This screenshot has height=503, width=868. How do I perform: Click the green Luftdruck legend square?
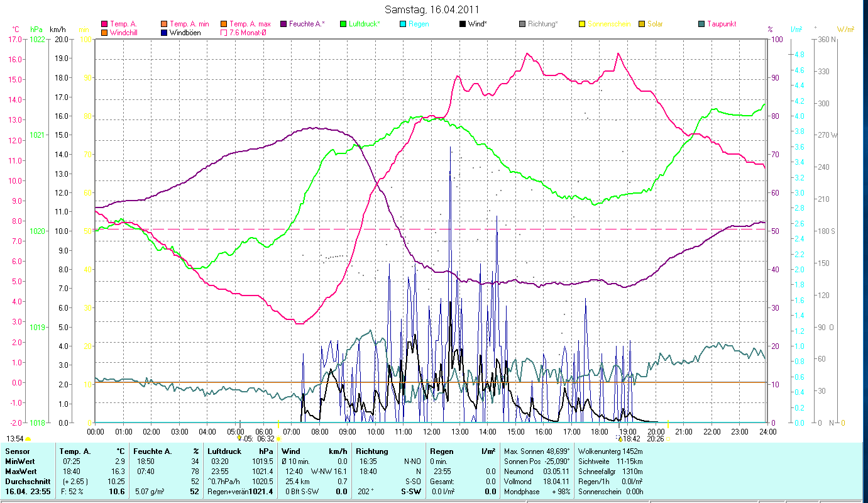[343, 25]
